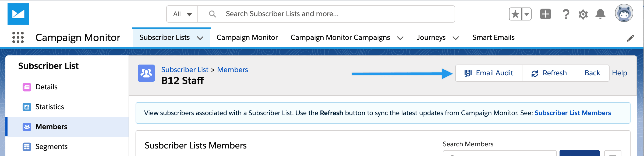Open the favorites star icon
The image size is (644, 156).
(515, 14)
